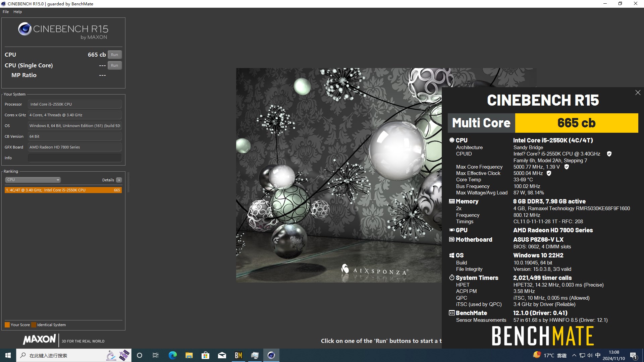
Task: Click the BENCHMATE logo at panel bottom
Action: click(543, 336)
